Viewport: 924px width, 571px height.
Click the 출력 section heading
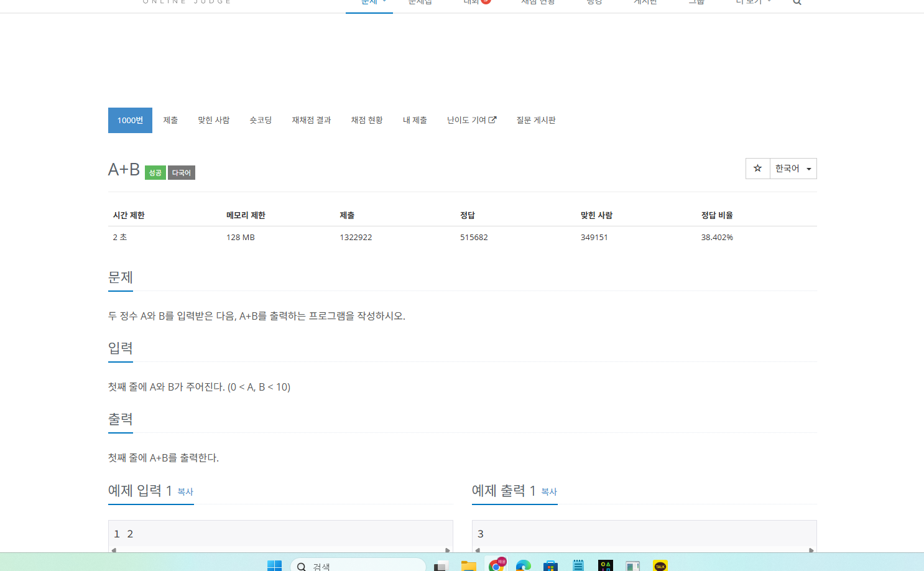click(x=121, y=419)
